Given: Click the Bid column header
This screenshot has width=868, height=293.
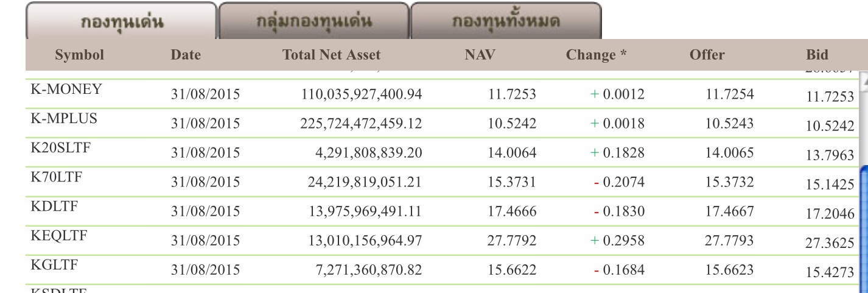Looking at the screenshot, I should click(817, 55).
